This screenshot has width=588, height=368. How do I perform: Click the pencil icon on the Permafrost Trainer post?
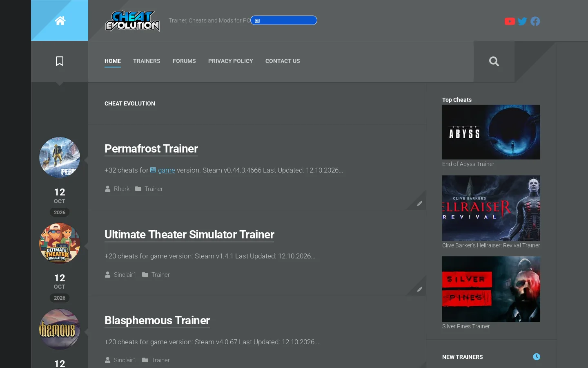[x=420, y=203]
